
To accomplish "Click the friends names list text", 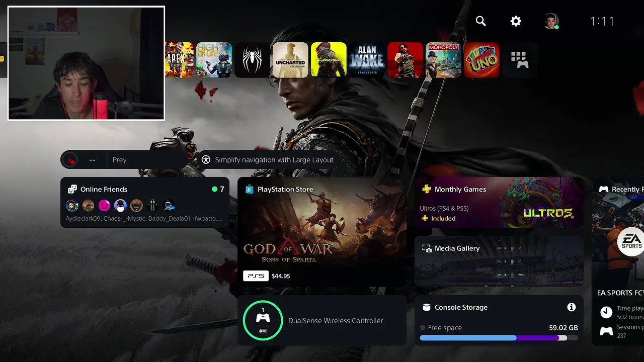I will pyautogui.click(x=144, y=219).
